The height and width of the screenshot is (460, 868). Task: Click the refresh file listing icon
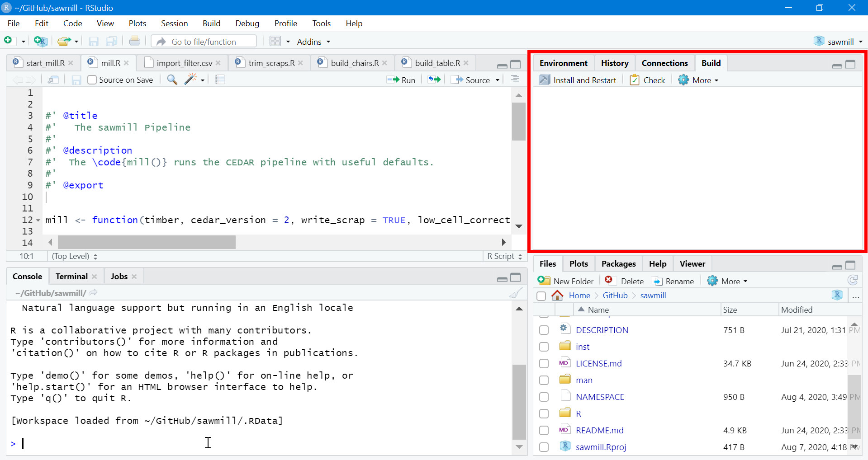click(853, 281)
